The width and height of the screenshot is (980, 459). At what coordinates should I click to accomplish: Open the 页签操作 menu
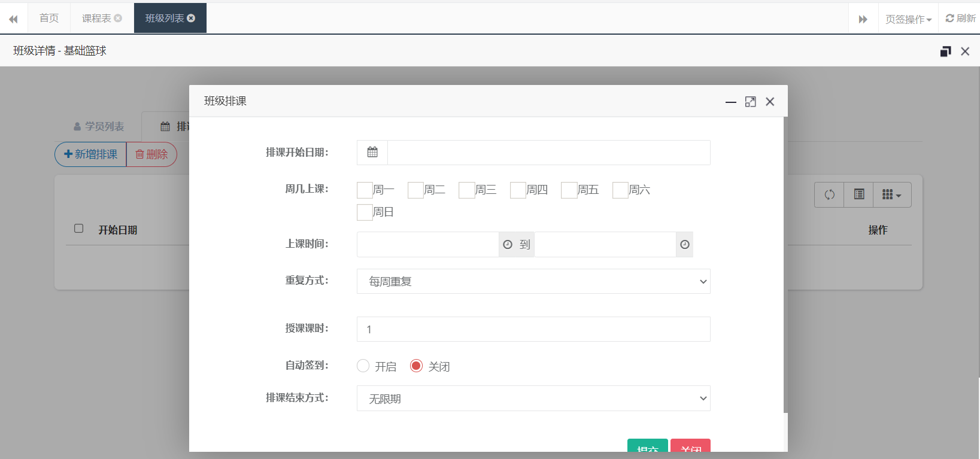(908, 19)
